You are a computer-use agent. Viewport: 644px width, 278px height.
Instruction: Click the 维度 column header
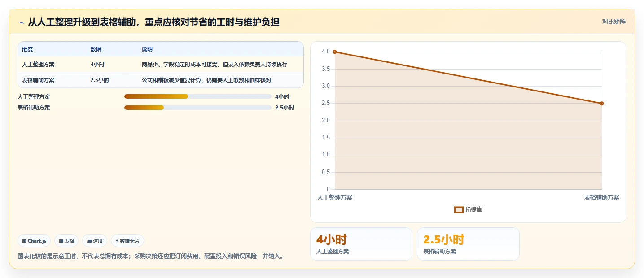27,49
